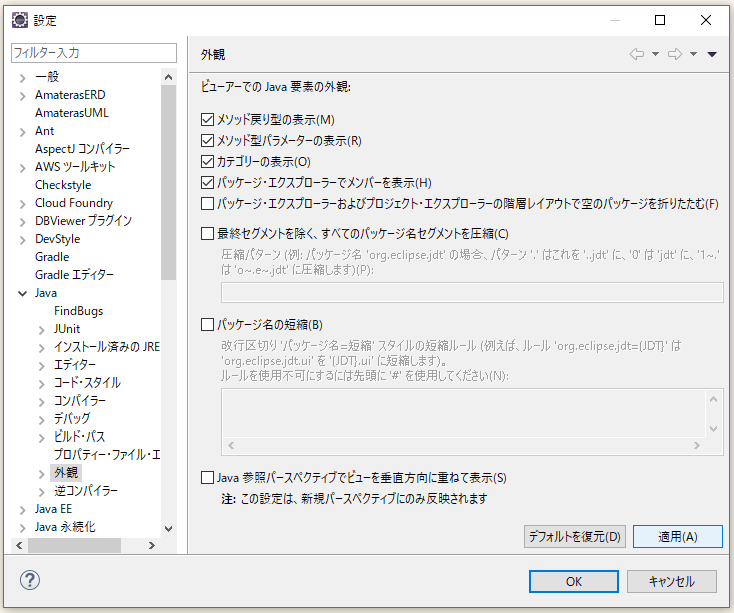Toggle メソッド型パラメーターの表示(R) checkbox

tap(207, 140)
